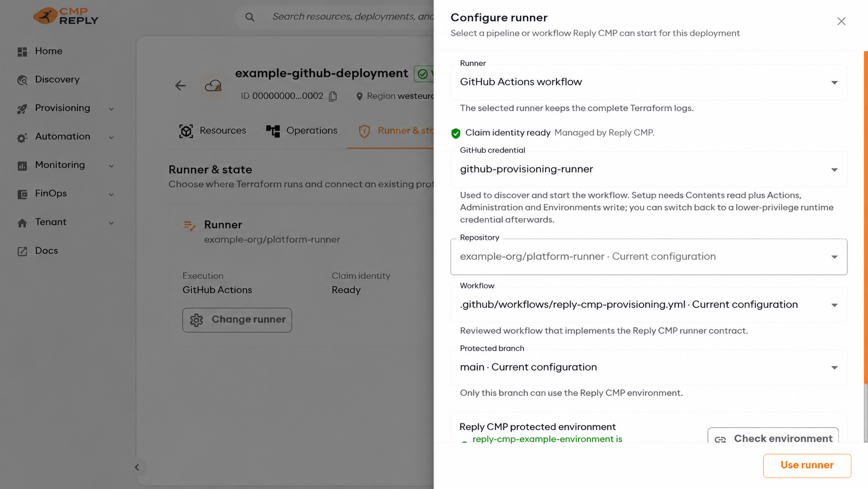Click the green status badge beside deployment title
868x489 pixels.
(x=424, y=74)
